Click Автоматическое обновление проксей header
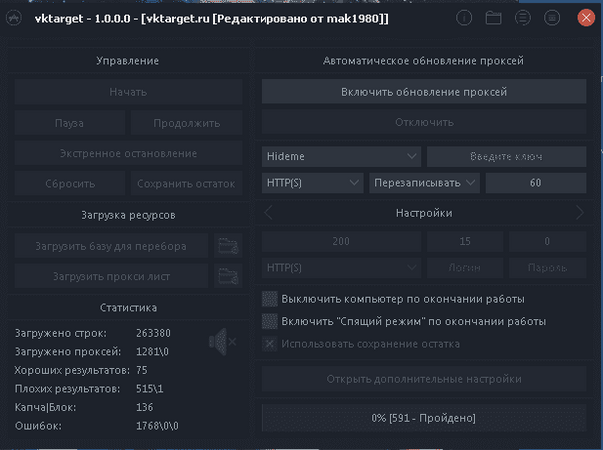The width and height of the screenshot is (603, 450). (x=423, y=61)
